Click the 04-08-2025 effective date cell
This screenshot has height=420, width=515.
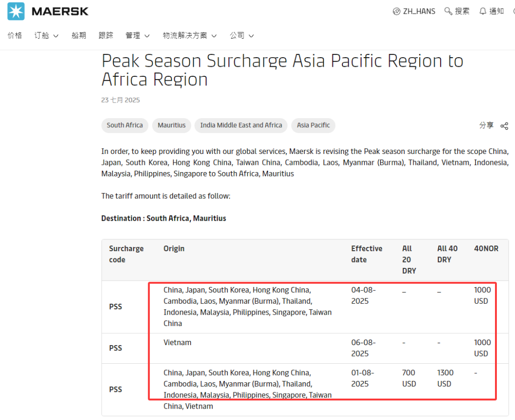[363, 296]
